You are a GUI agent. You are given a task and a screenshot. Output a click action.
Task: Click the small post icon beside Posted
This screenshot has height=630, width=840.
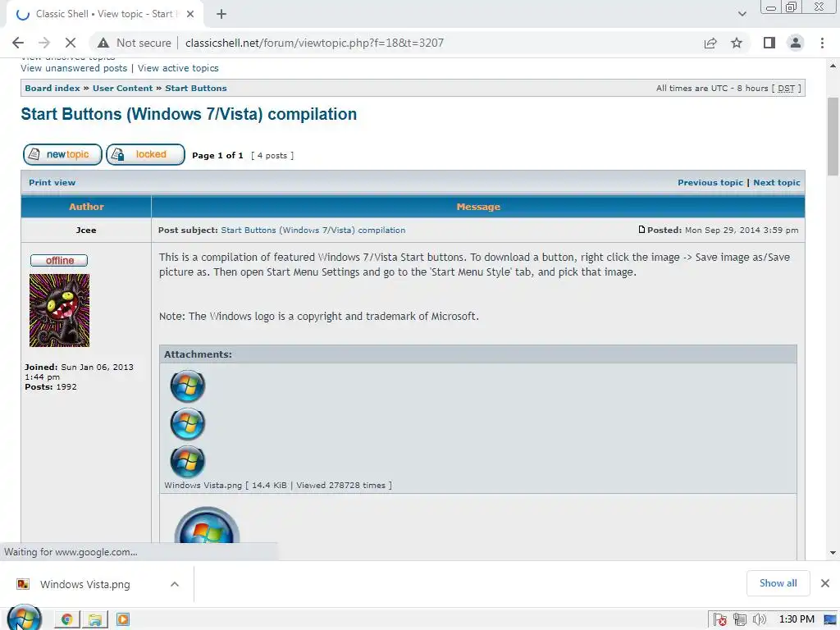[x=641, y=230]
